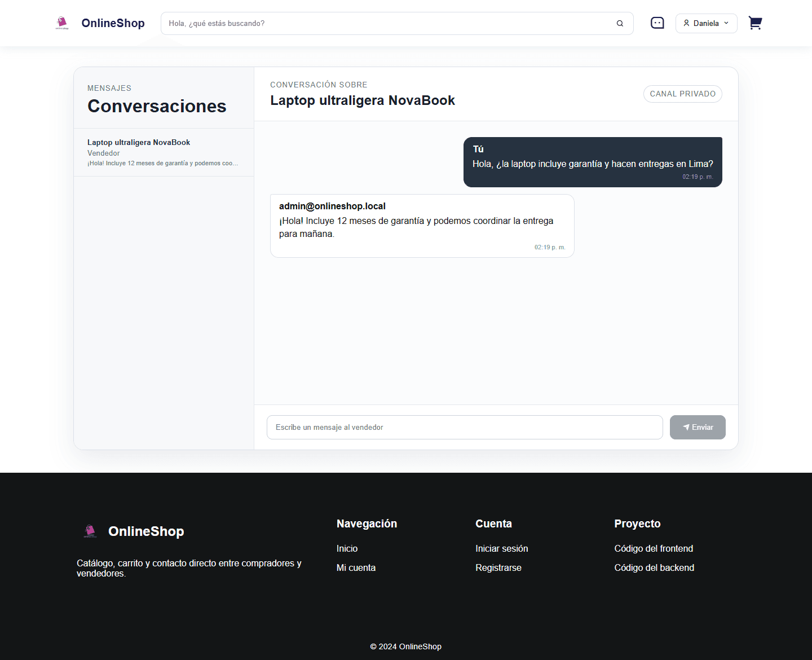Click the OnlineShop logo icon in header
The image size is (812, 660).
click(62, 23)
